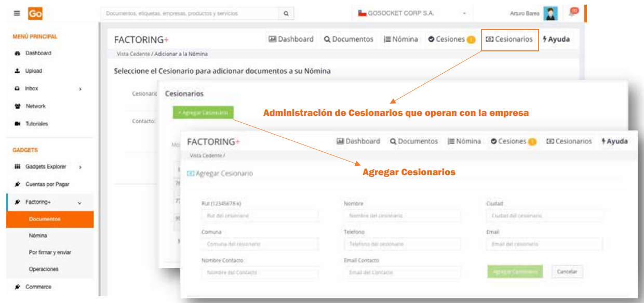The image size is (644, 303).
Task: Open Documentos tab in back Factoring window
Action: [348, 39]
